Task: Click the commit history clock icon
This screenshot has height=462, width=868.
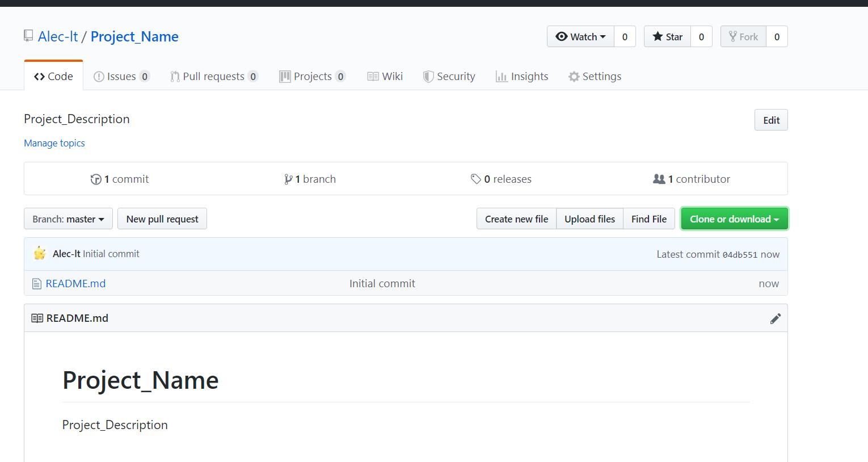Action: pyautogui.click(x=96, y=179)
